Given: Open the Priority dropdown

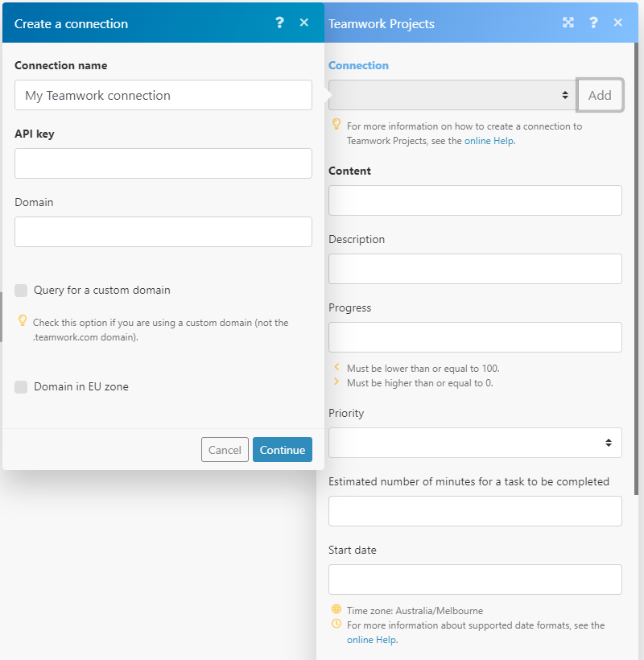Looking at the screenshot, I should tap(475, 443).
